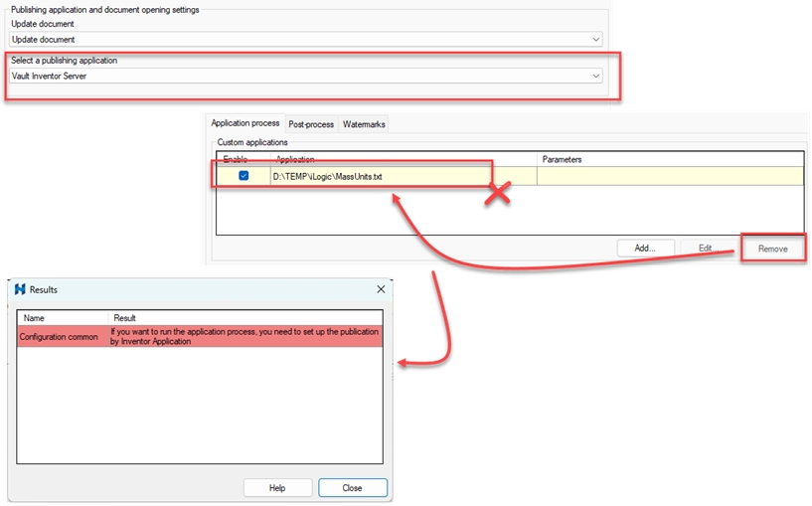Click the Help button in Results
Viewport: 812px width, 506px height.
pos(277,488)
